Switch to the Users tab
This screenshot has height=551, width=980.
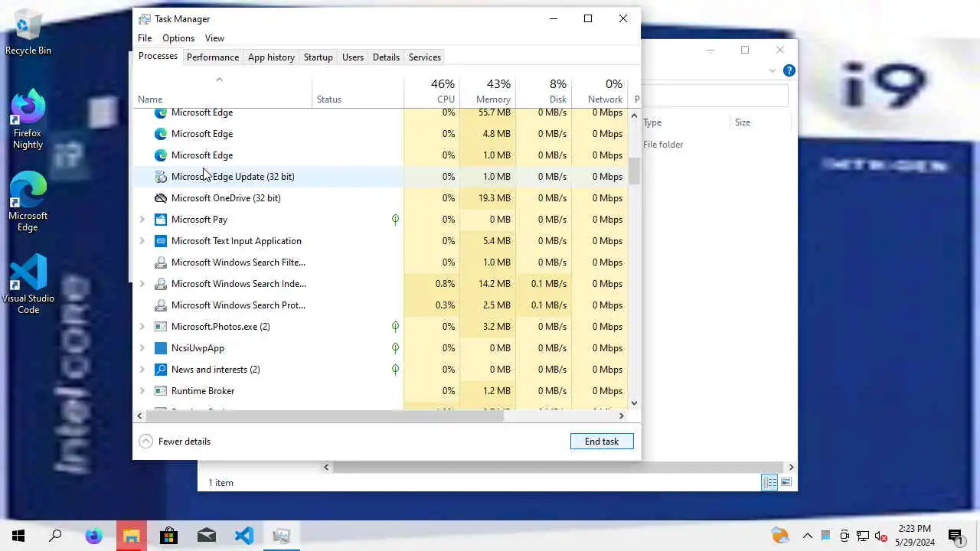353,57
